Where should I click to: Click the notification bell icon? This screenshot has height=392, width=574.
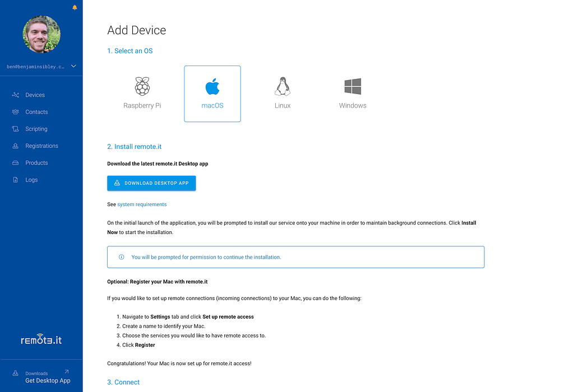coord(75,7)
